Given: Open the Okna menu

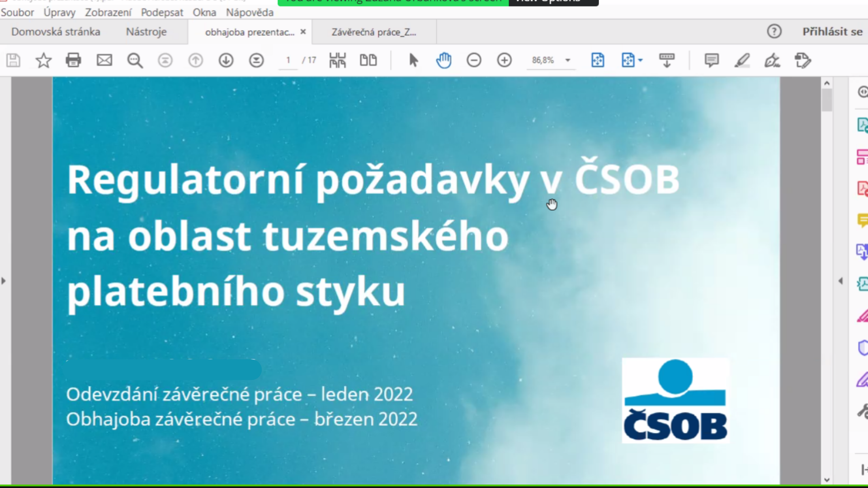Looking at the screenshot, I should (x=204, y=13).
